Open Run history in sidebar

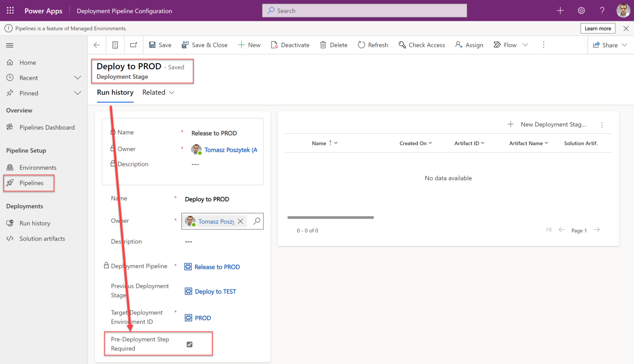(35, 223)
